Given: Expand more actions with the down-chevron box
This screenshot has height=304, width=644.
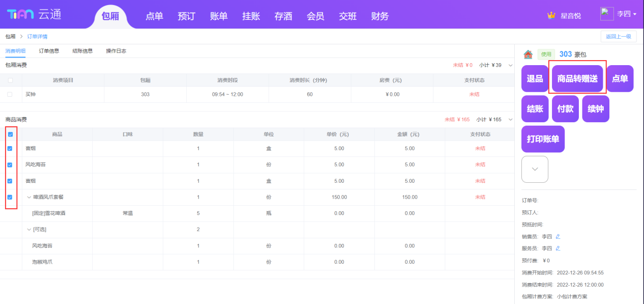Looking at the screenshot, I should (x=535, y=169).
